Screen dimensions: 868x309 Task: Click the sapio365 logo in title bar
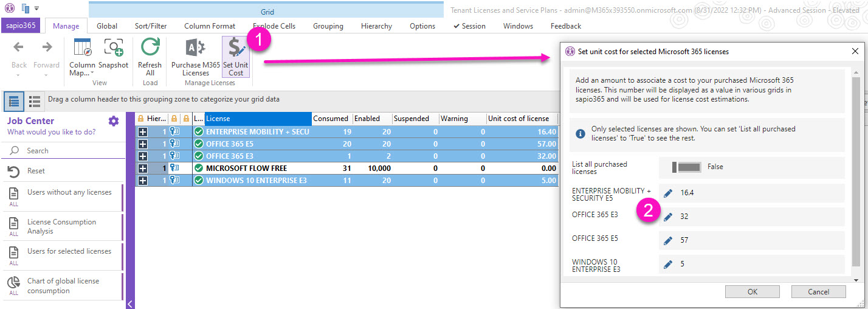(x=10, y=8)
